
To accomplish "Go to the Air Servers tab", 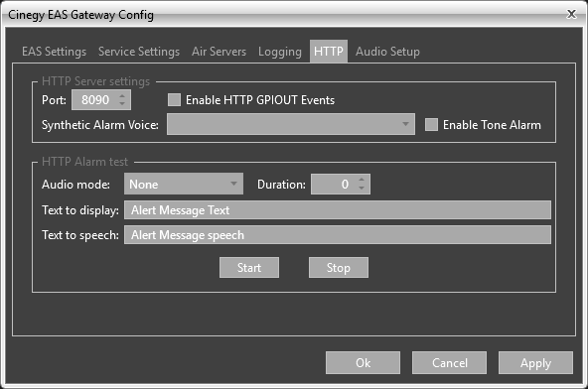I will (x=219, y=52).
